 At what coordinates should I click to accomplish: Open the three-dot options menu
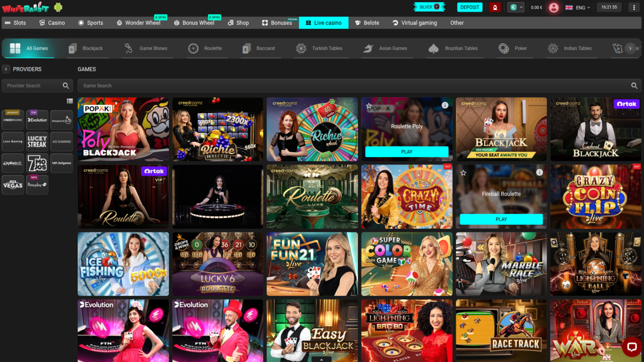click(634, 7)
